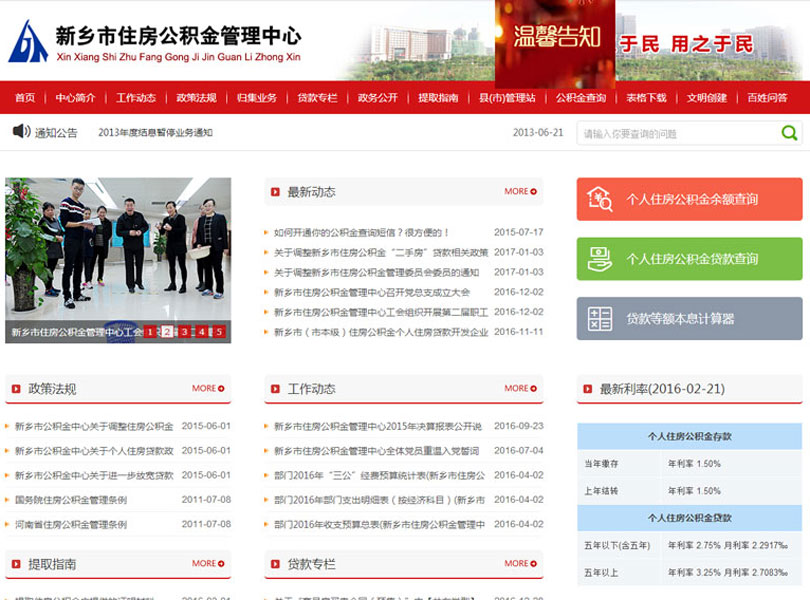Viewport: 810px width, 600px height.
Task: Click the search keyword input field
Action: 675,133
